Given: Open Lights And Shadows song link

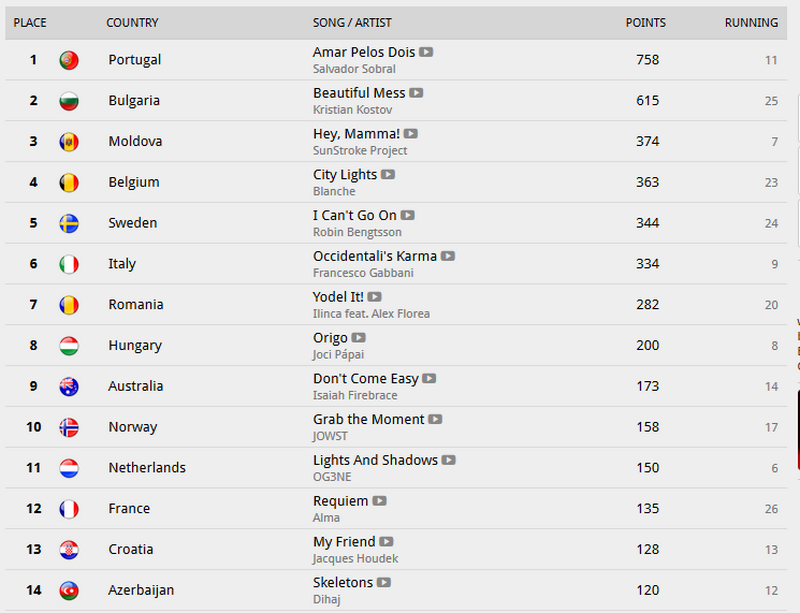Looking at the screenshot, I should [375, 460].
